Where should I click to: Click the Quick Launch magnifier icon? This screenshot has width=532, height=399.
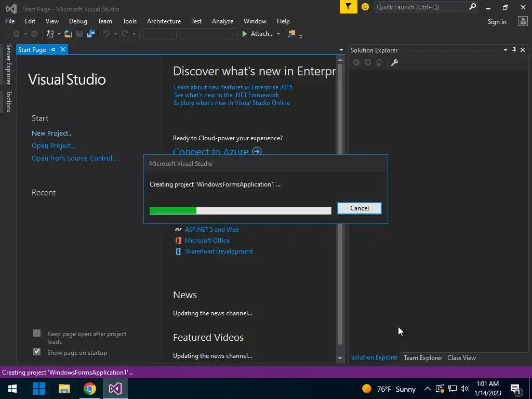click(x=472, y=7)
